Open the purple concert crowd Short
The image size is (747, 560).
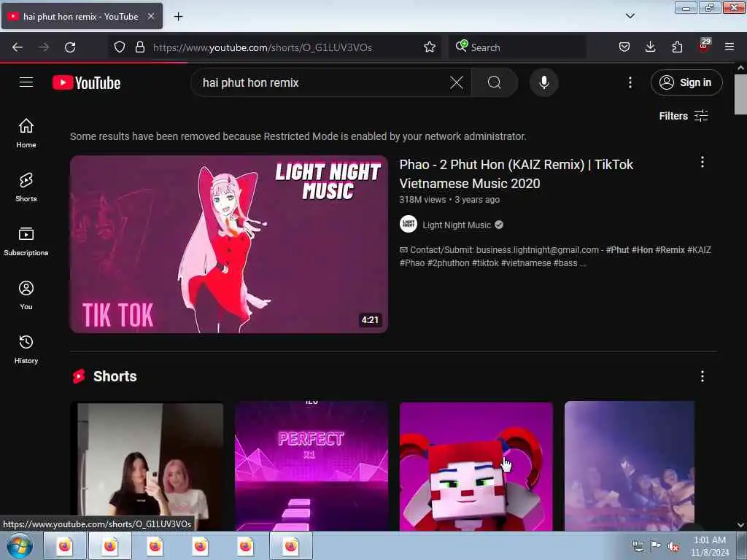(x=630, y=466)
